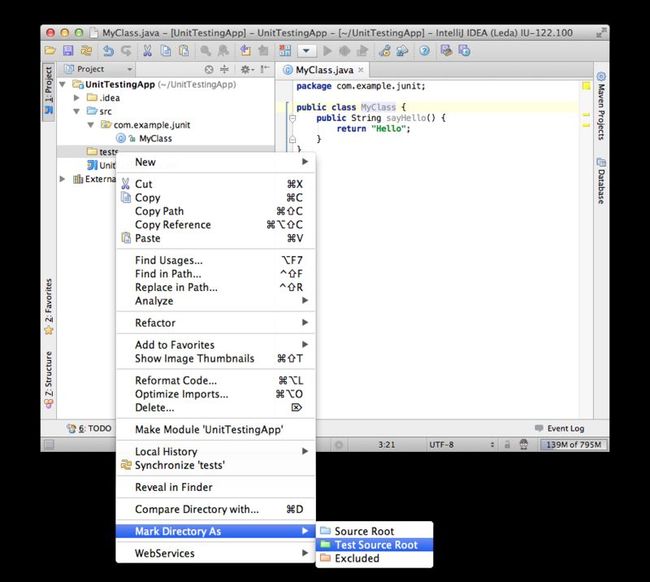Collapse the src folder

point(77,112)
